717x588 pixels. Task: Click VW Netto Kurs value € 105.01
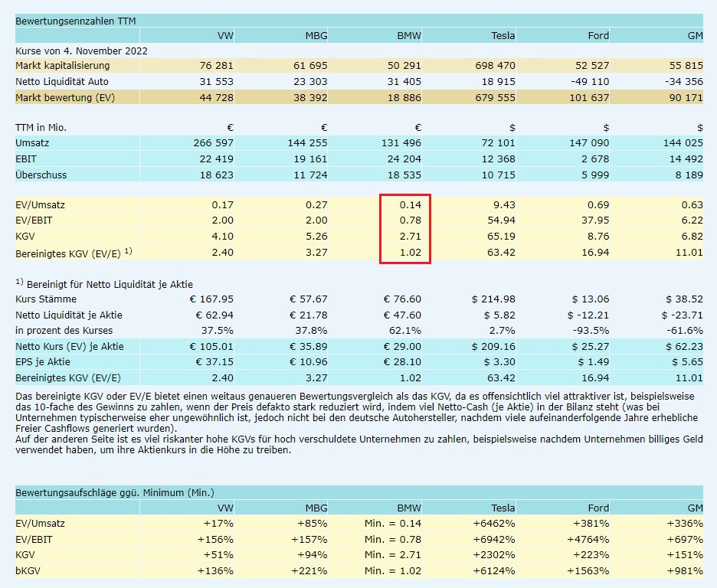pos(211,346)
